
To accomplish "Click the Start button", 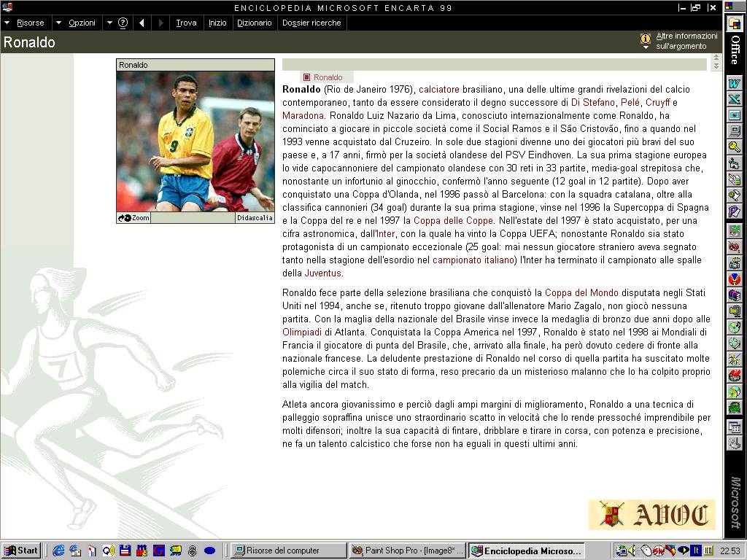I will point(20,551).
